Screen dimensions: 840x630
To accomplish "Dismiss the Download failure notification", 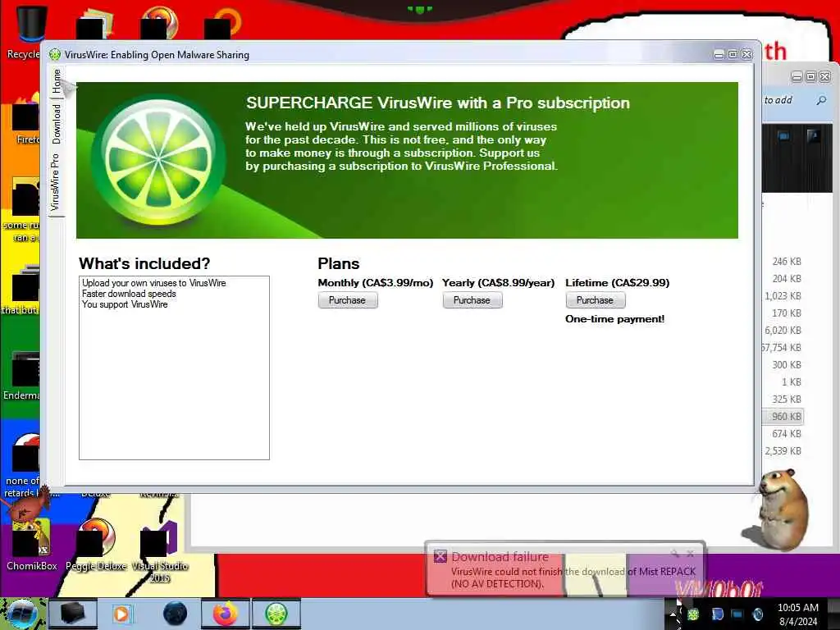I will coord(690,554).
